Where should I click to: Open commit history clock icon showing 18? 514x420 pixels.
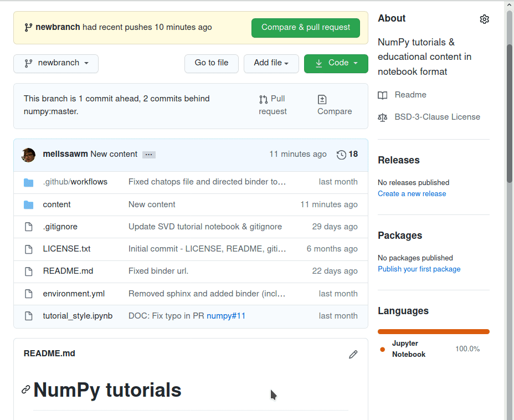coord(341,155)
